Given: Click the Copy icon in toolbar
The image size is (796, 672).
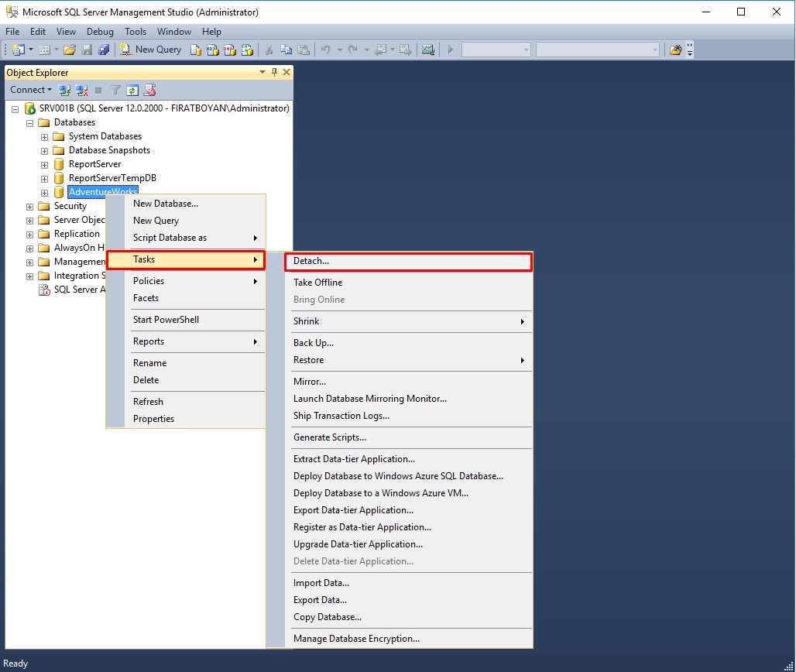Looking at the screenshot, I should pos(286,50).
